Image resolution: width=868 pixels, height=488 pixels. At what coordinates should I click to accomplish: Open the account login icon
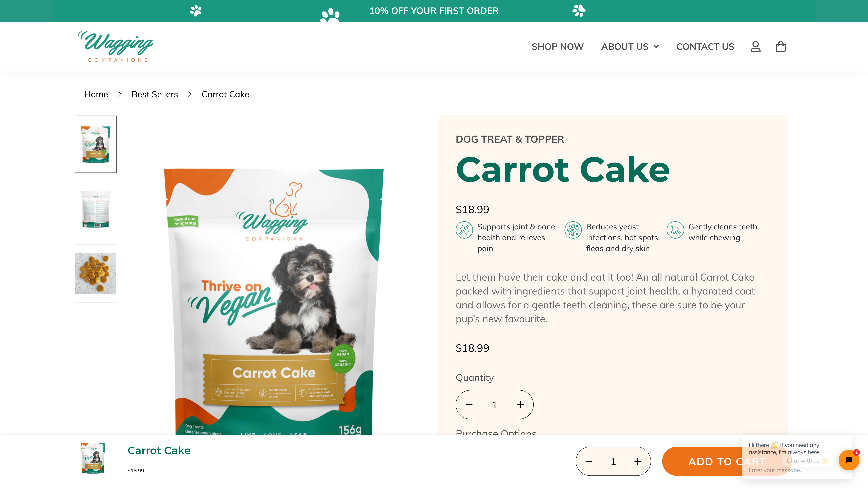[756, 46]
